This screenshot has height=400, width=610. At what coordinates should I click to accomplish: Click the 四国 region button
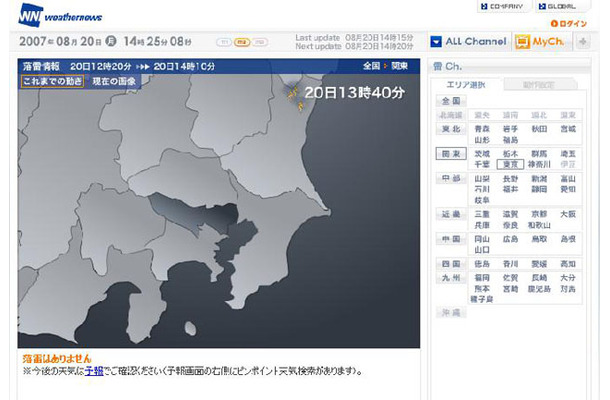point(451,264)
